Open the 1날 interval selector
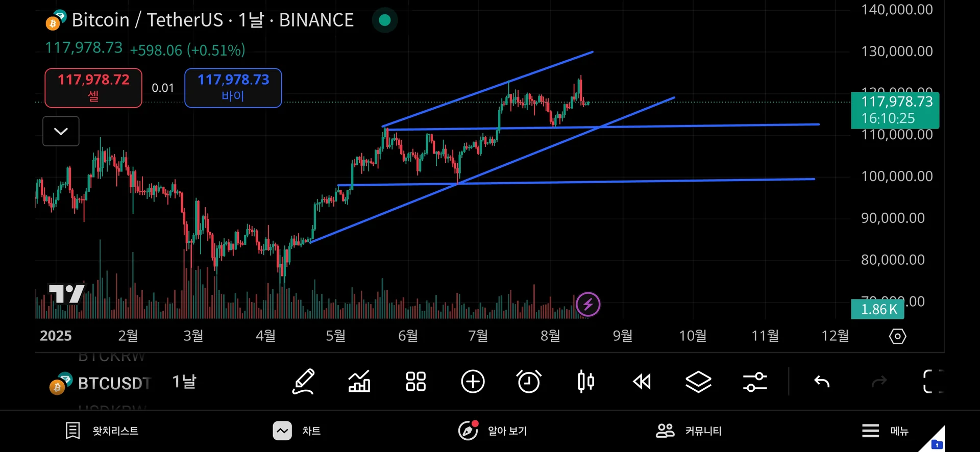Screen dimensions: 980x452 point(184,382)
